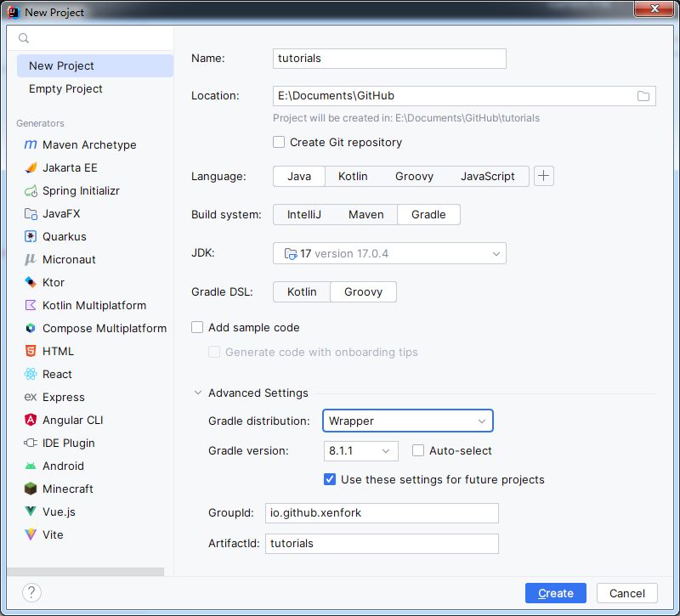
Task: Click the ArtifactId input field
Action: pos(382,544)
